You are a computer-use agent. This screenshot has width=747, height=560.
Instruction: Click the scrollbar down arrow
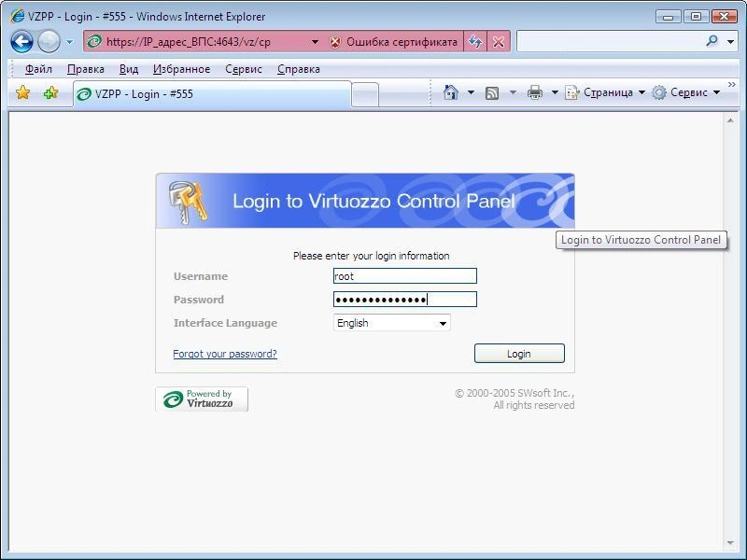pos(730,542)
